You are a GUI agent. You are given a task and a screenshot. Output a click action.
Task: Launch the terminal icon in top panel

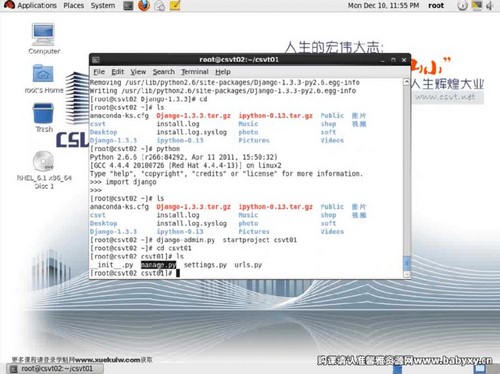coord(128,6)
